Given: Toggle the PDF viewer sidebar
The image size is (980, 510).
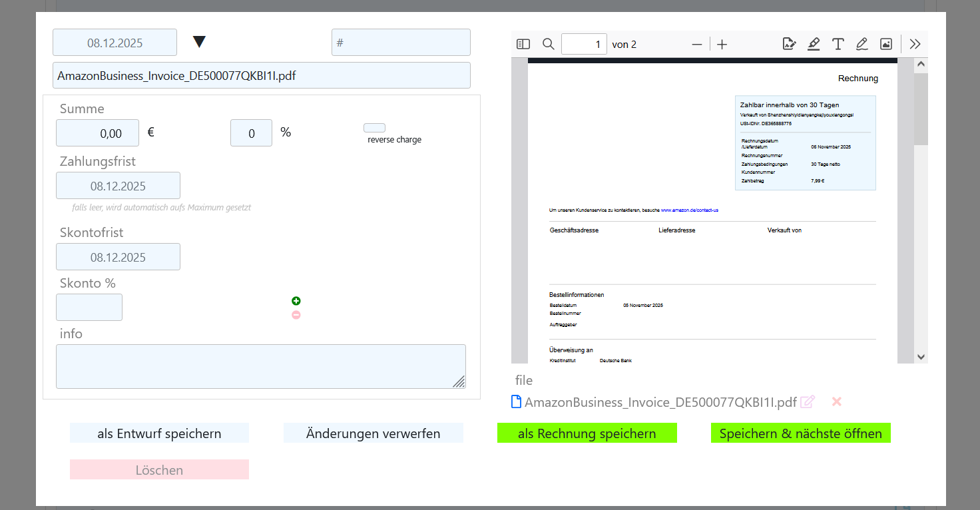Looking at the screenshot, I should click(523, 44).
